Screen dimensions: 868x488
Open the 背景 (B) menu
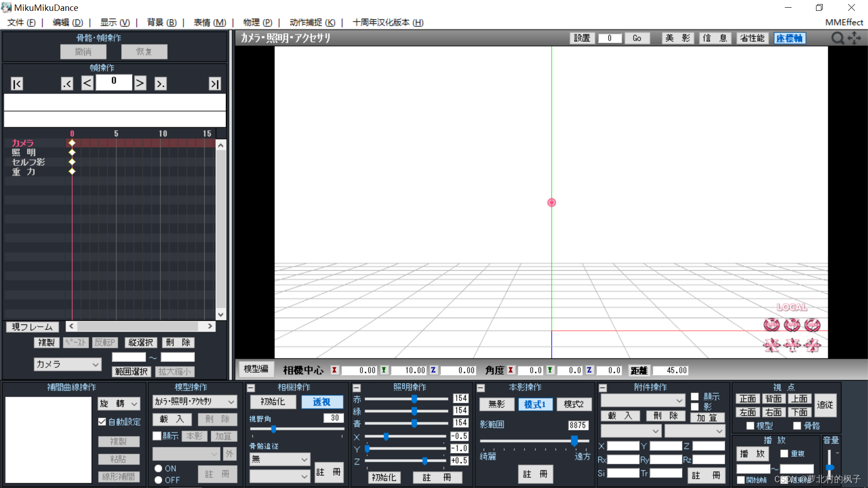coord(162,22)
